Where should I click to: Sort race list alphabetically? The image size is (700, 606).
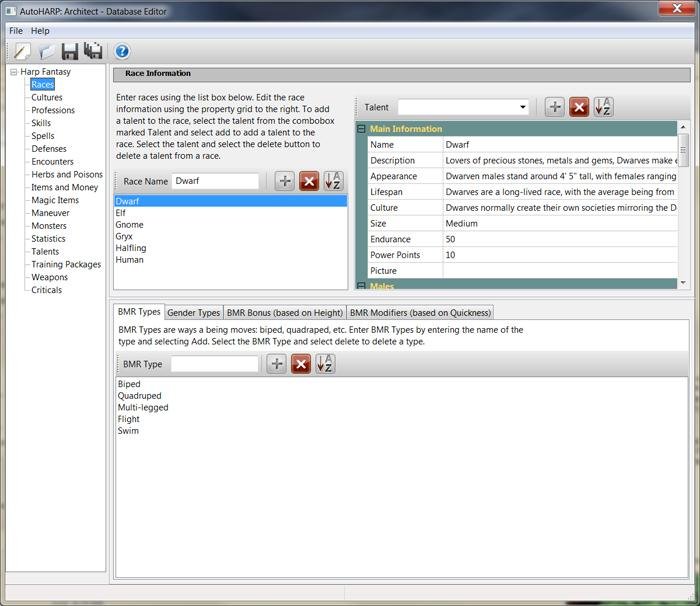pyautogui.click(x=333, y=181)
